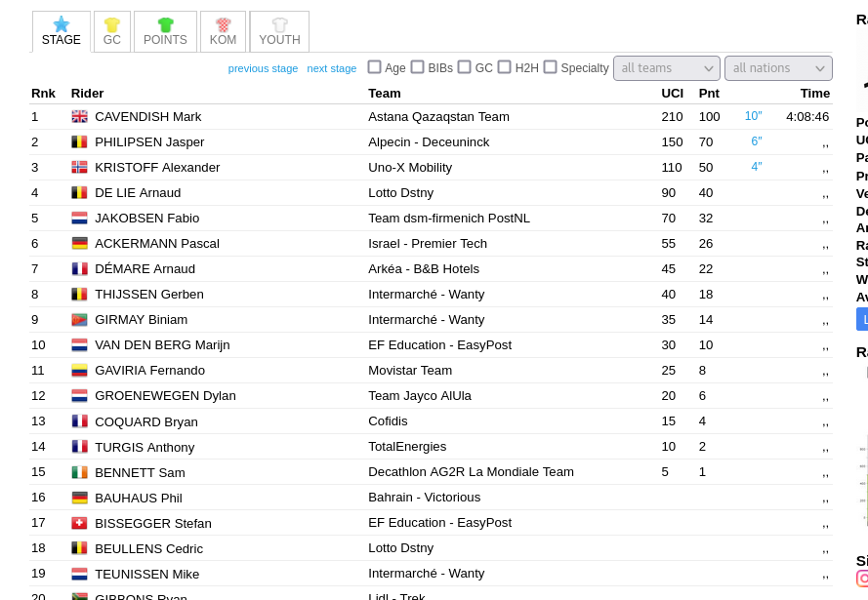The image size is (868, 600).
Task: Click the Norwegian flag beside Kristoff
Action: [x=80, y=168]
